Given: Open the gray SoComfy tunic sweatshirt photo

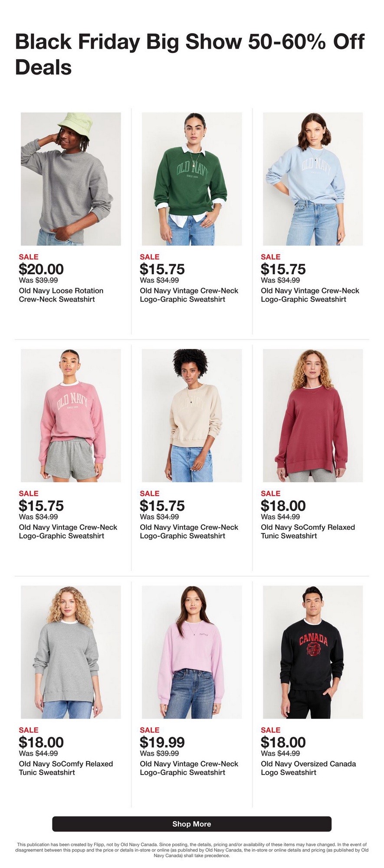Looking at the screenshot, I should click(71, 652).
